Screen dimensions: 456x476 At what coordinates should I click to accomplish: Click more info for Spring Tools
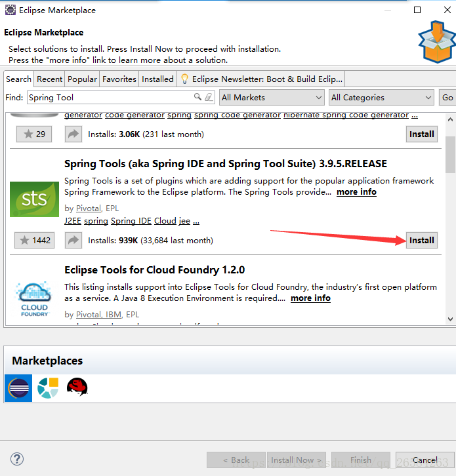pyautogui.click(x=356, y=192)
